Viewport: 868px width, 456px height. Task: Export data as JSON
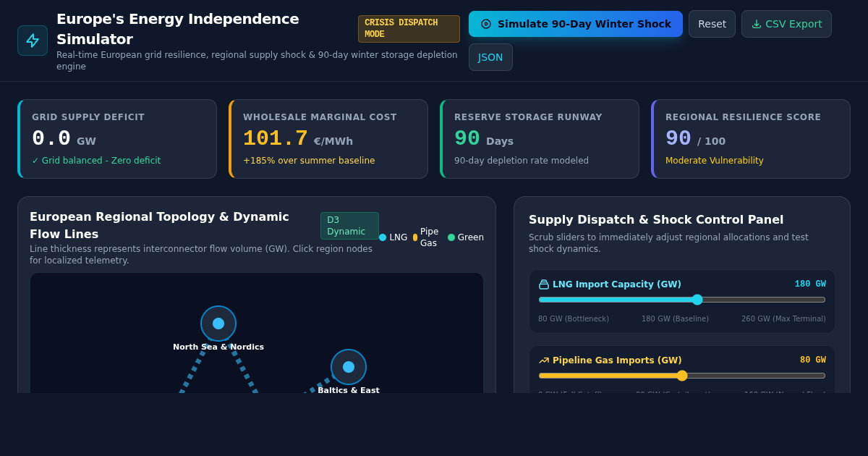490,57
